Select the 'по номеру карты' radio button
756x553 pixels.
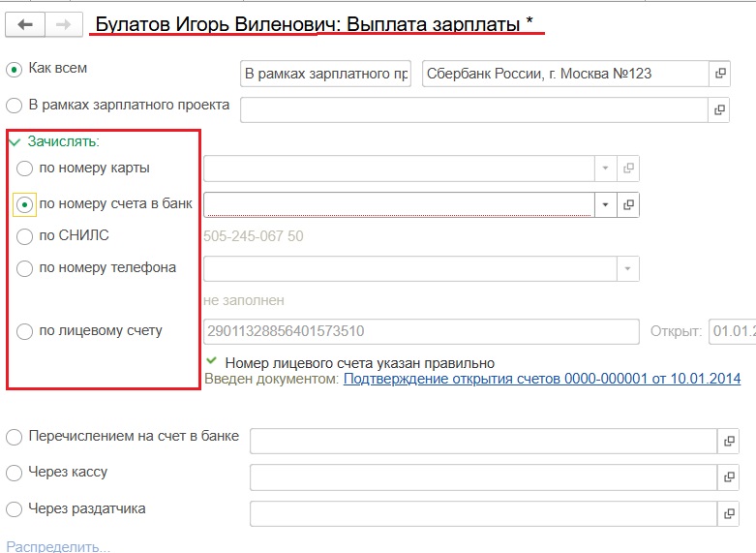point(25,169)
